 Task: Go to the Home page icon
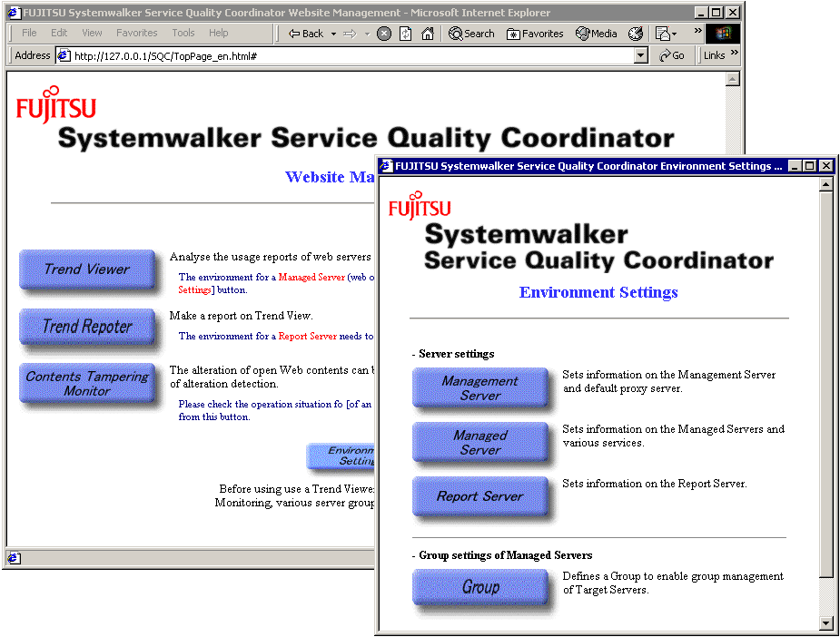click(428, 34)
